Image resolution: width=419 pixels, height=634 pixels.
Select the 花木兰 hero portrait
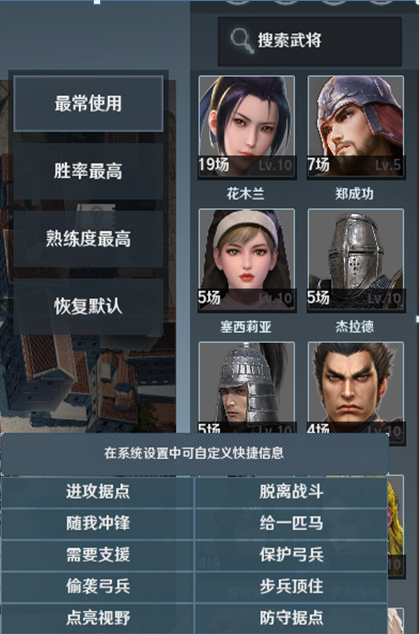point(247,127)
